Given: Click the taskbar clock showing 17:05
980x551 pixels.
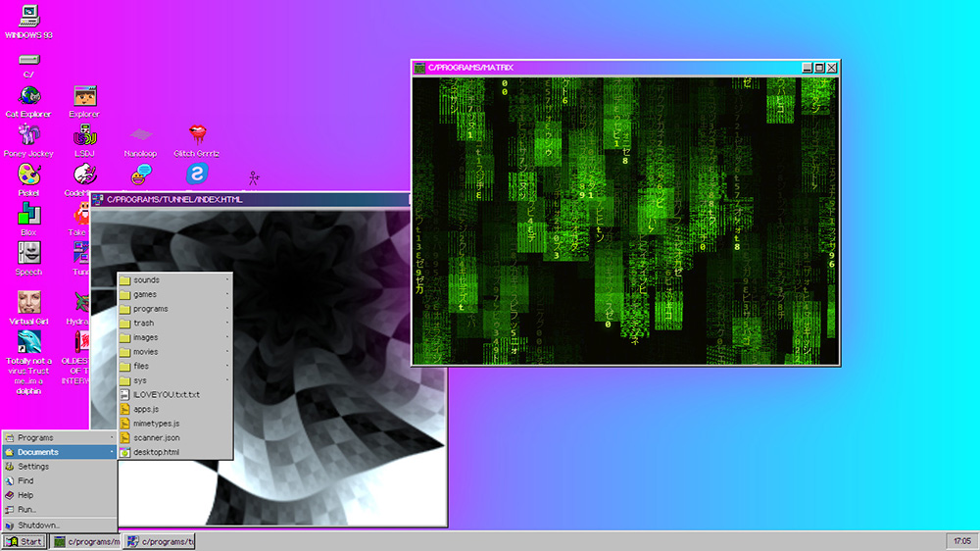Looking at the screenshot, I should click(962, 541).
